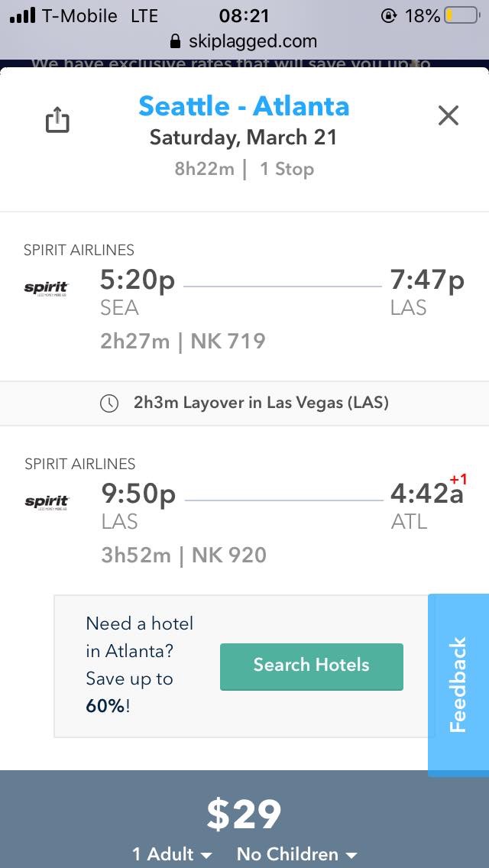Open the 1 Adult dropdown
Image resolution: width=489 pixels, height=868 pixels.
(x=172, y=853)
